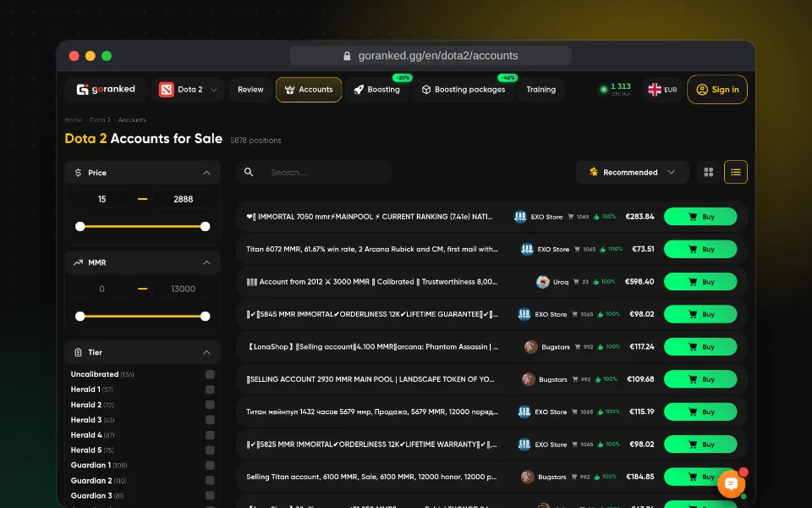Click the dollar icon in the Price header

[78, 173]
